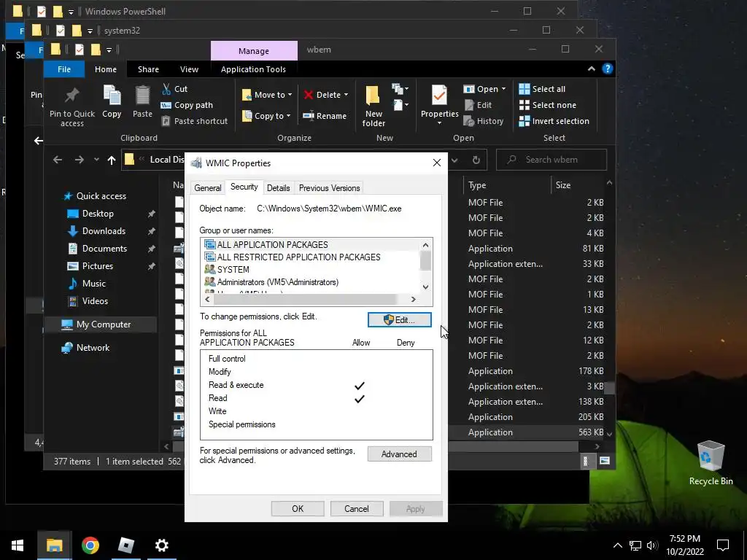Open file History in ribbon
747x560 pixels.
click(x=484, y=122)
